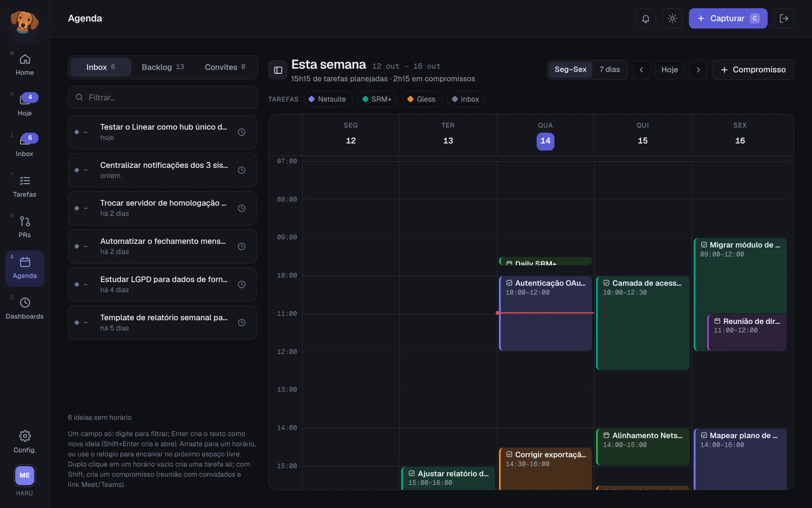Open Trocar servidor de homologação idea

(162, 208)
